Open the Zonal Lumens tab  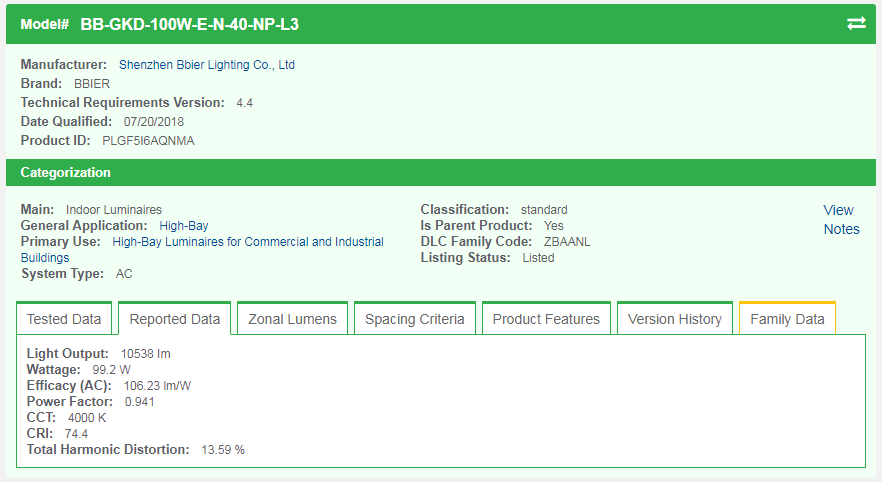[x=292, y=319]
